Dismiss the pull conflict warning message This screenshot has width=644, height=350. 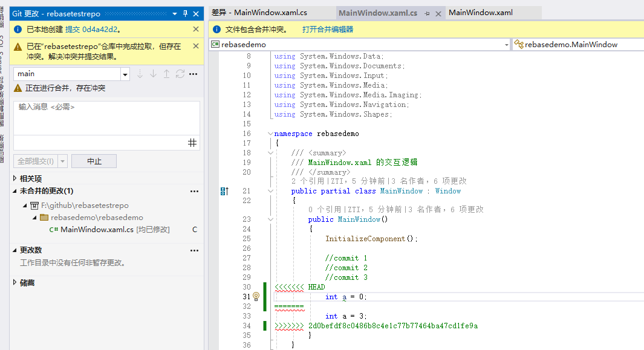(196, 46)
